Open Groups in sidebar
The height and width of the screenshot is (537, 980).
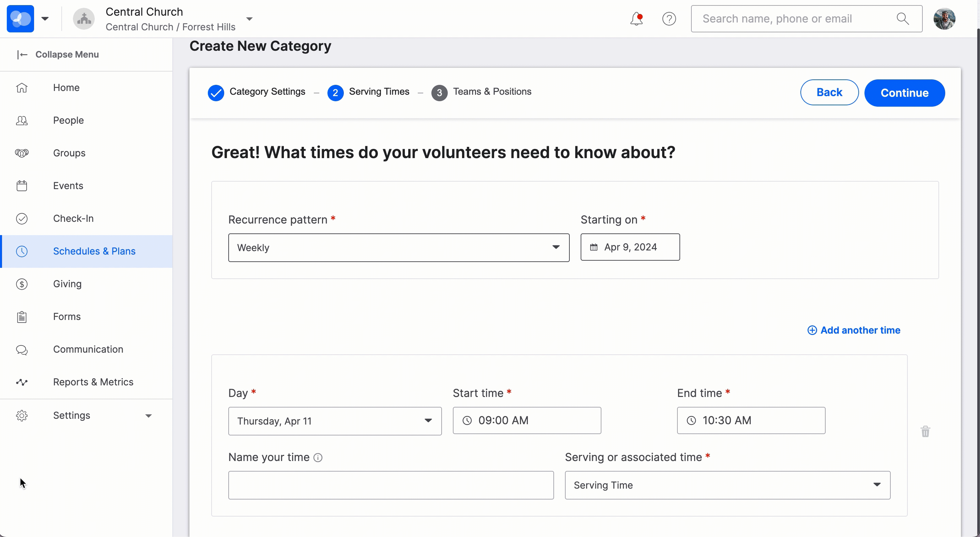click(x=86, y=153)
